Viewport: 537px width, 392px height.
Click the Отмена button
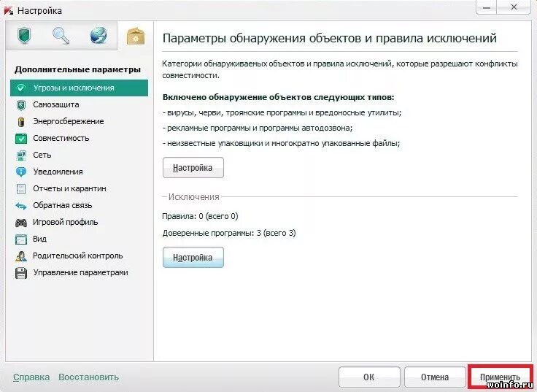tap(435, 377)
